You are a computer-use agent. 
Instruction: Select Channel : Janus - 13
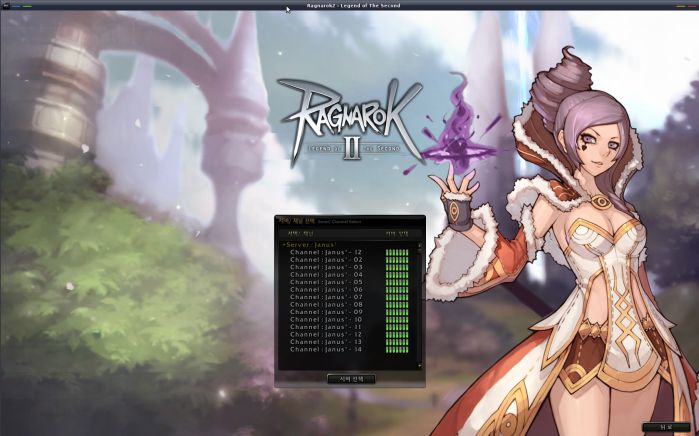[x=326, y=342]
